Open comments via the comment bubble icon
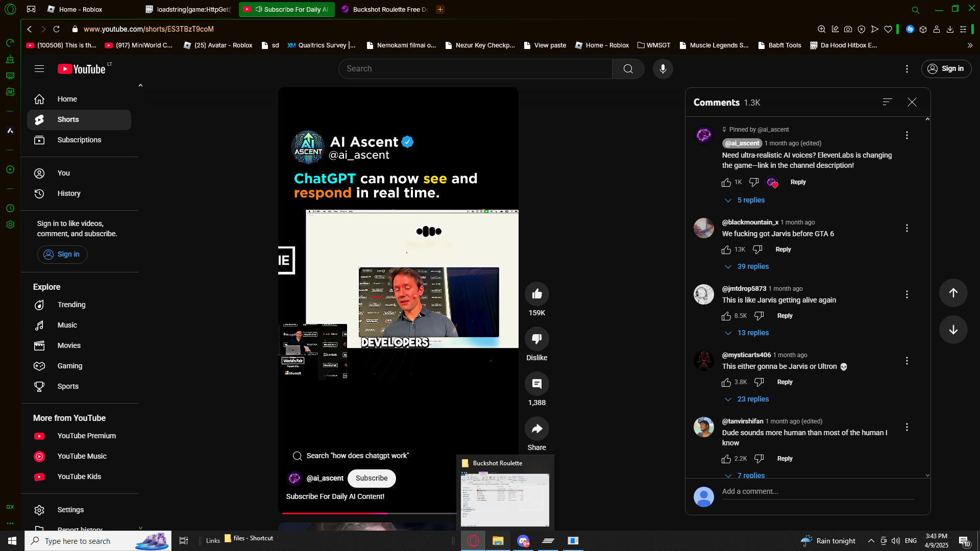The image size is (980, 551). (x=537, y=384)
